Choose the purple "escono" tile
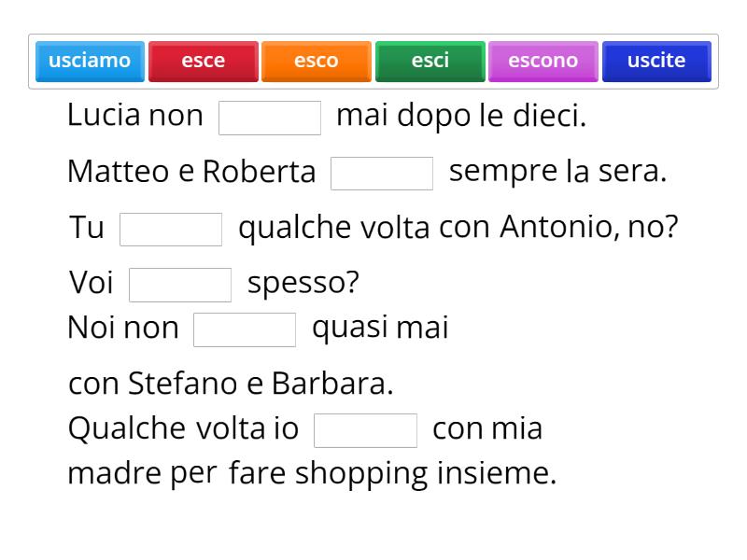Screen dimensions: 747x560 pyautogui.click(x=543, y=61)
